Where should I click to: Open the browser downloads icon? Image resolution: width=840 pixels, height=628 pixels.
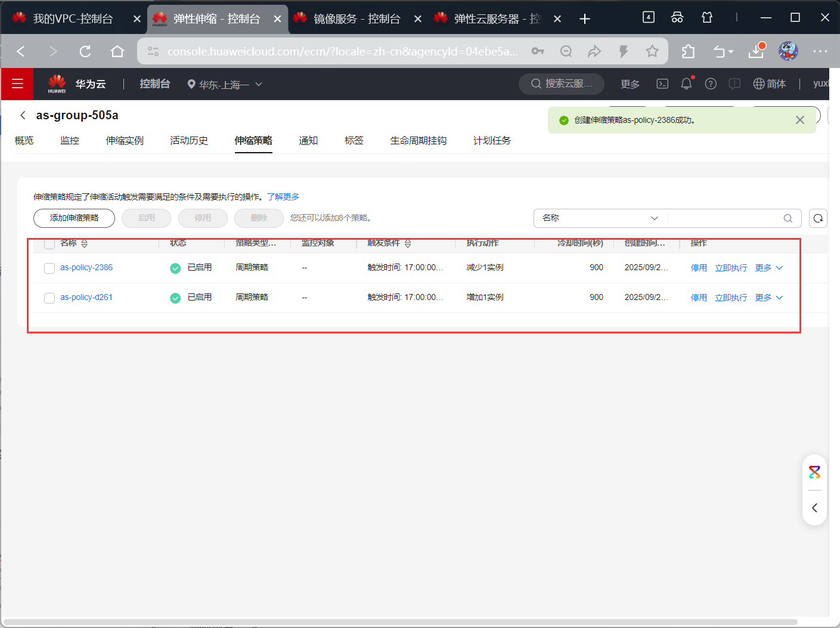pyautogui.click(x=756, y=51)
